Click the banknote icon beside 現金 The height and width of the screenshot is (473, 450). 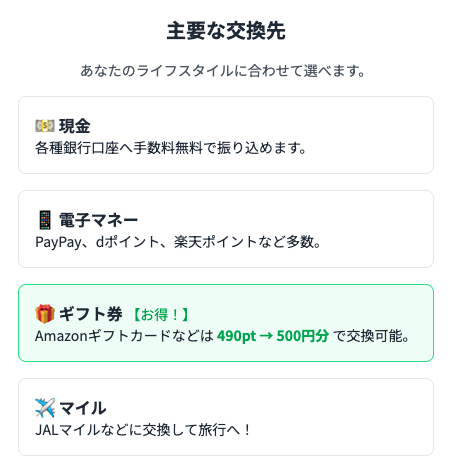45,126
